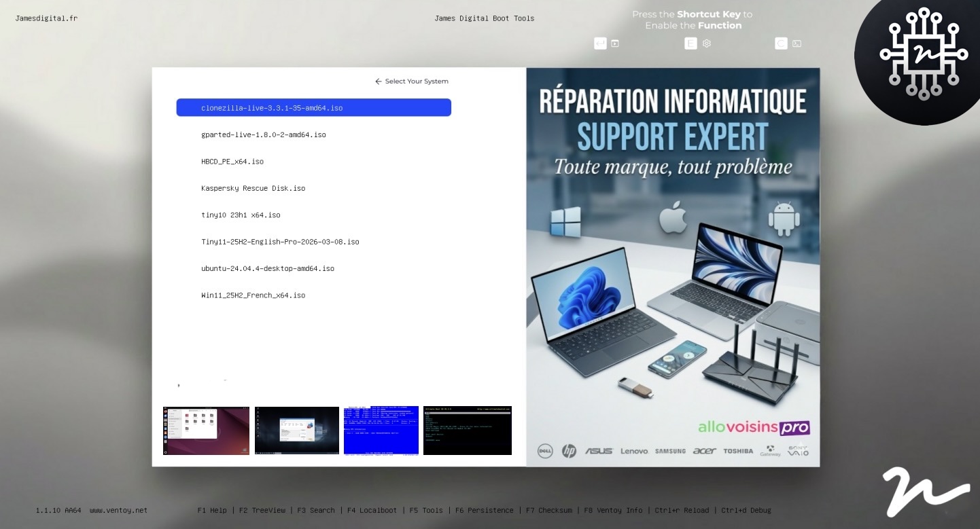
Task: Click F3 Search in the bottom bar
Action: [316, 510]
